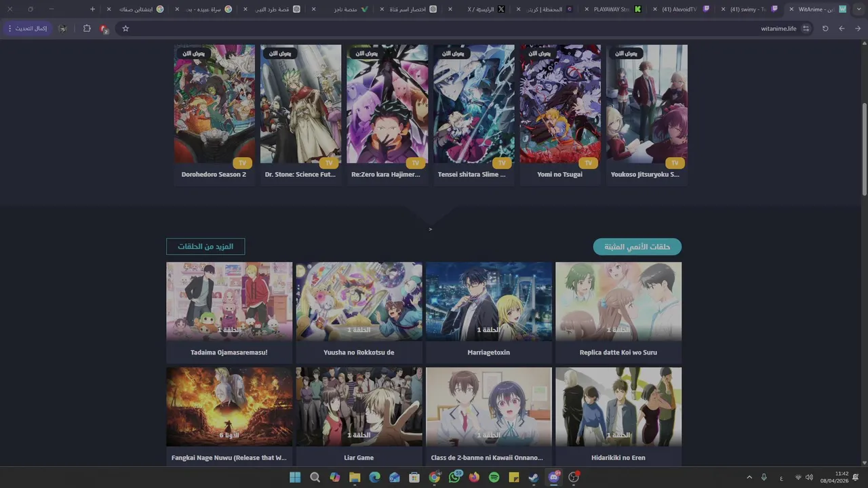
Task: Open the network tray icon
Action: click(798, 477)
